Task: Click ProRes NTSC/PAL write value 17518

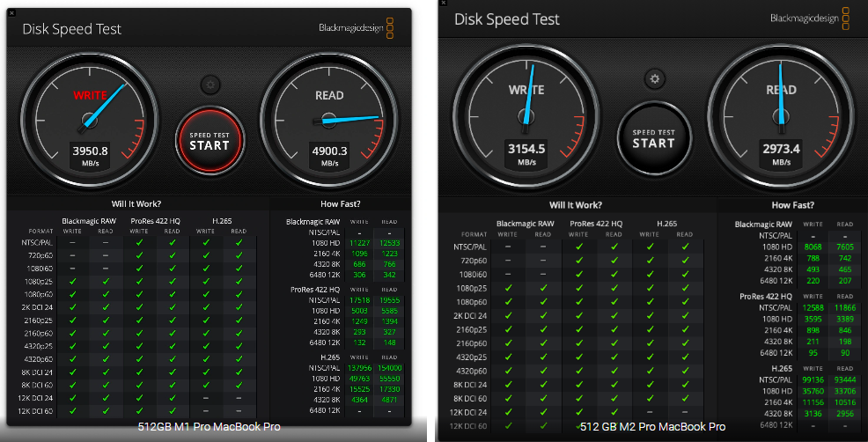Action: pos(359,300)
